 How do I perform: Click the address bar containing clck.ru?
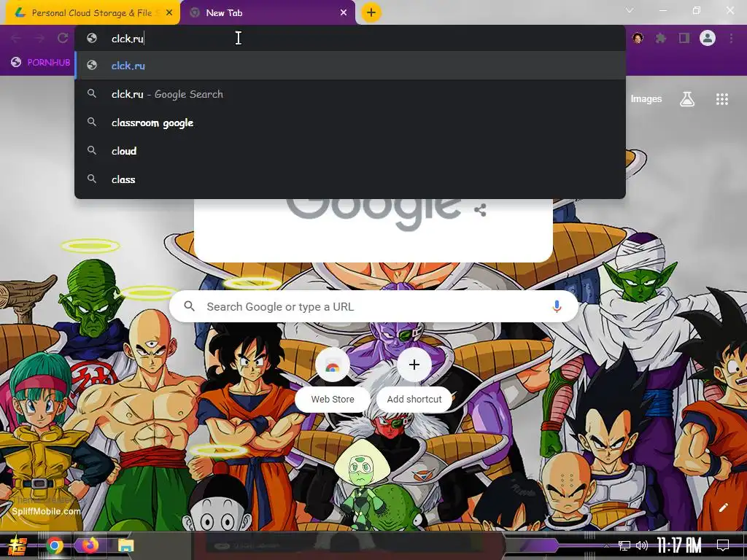350,38
